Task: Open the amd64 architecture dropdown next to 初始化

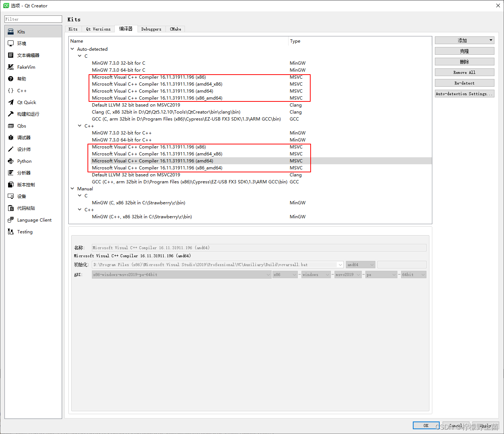Action: [360, 265]
